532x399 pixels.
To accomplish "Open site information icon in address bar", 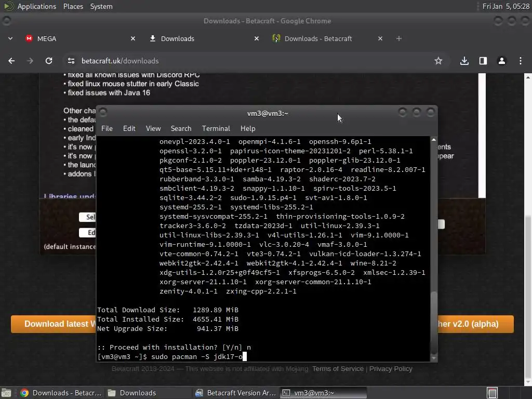I will coord(71,61).
